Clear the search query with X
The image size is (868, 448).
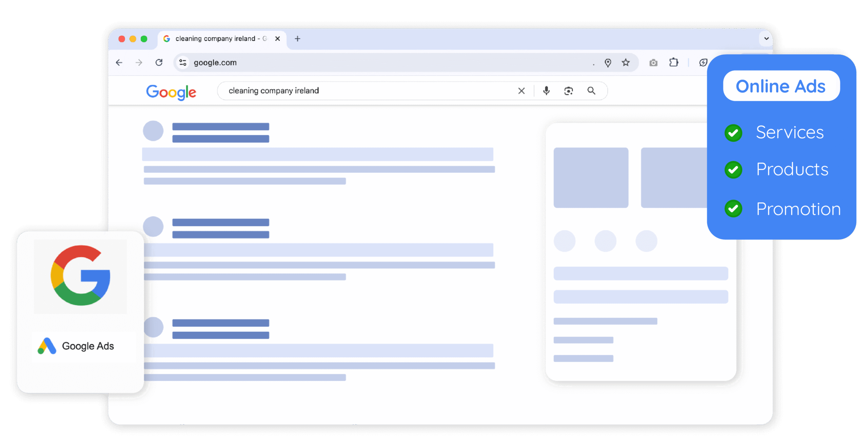pos(521,91)
